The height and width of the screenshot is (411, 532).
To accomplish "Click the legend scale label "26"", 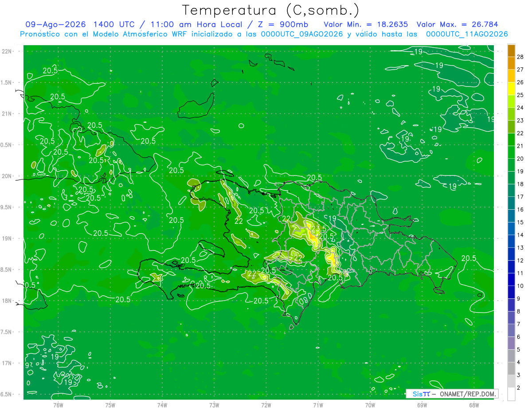I will [521, 82].
